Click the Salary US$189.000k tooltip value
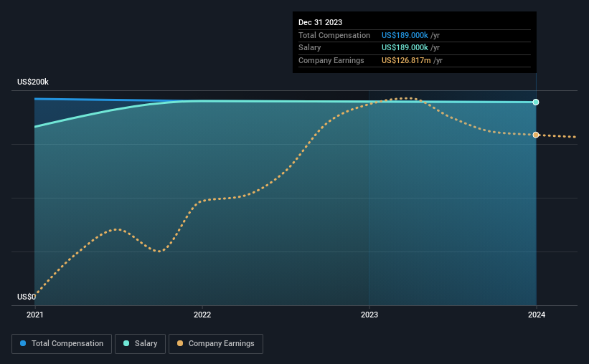The image size is (589, 364). 405,48
